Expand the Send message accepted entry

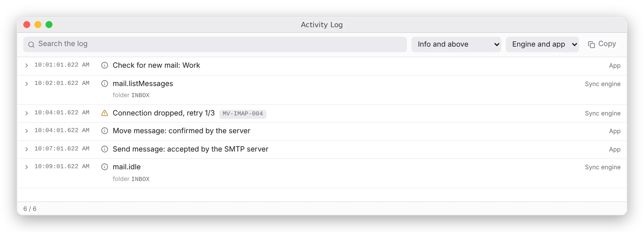point(26,149)
